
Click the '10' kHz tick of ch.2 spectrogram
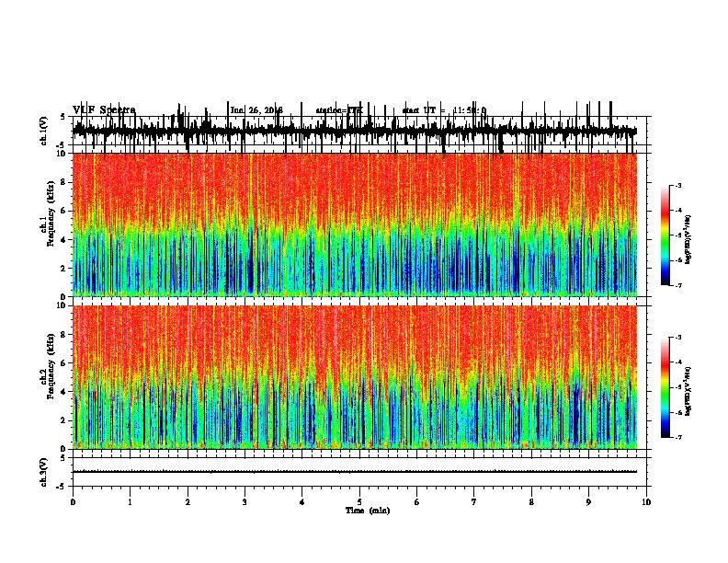(63, 305)
